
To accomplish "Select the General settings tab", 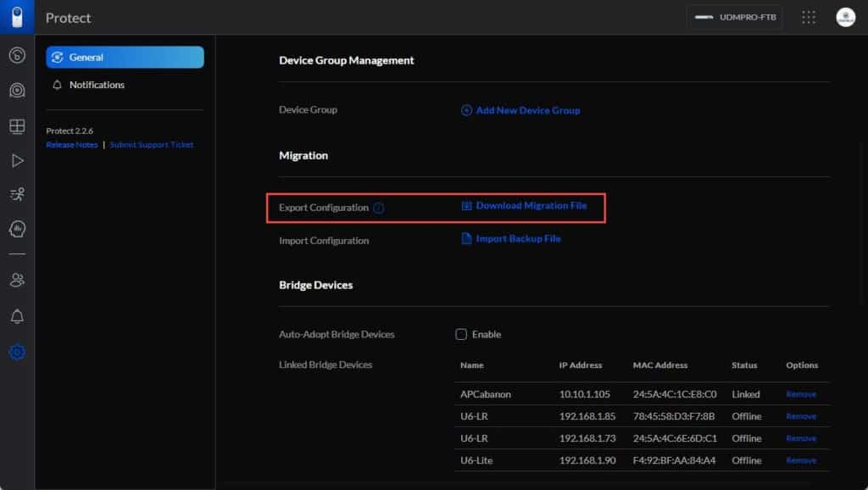I will click(125, 57).
